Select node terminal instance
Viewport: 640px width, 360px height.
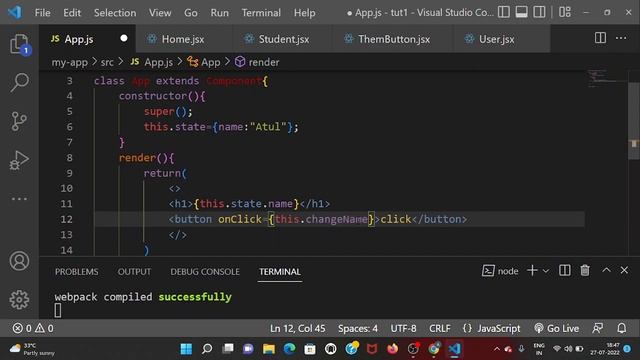(x=500, y=271)
